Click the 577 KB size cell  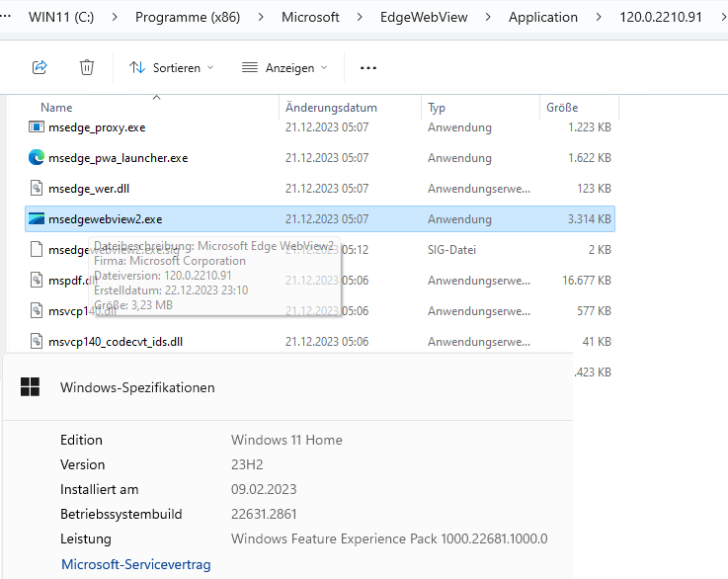click(594, 311)
